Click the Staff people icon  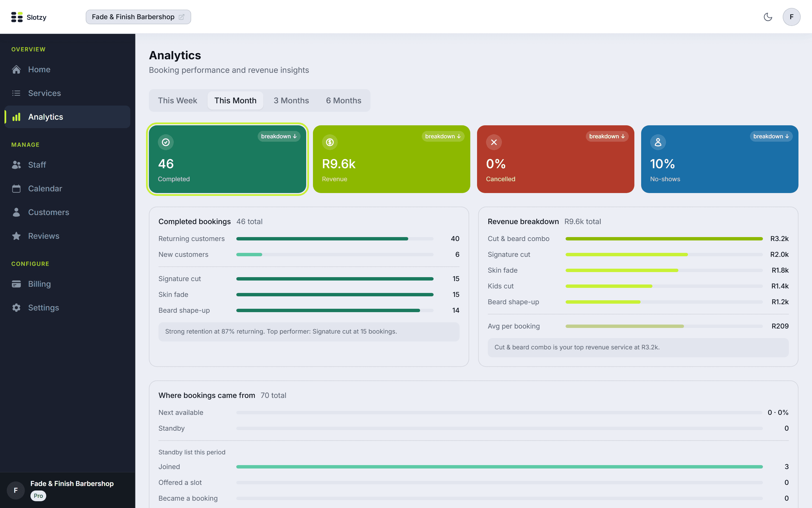point(16,165)
